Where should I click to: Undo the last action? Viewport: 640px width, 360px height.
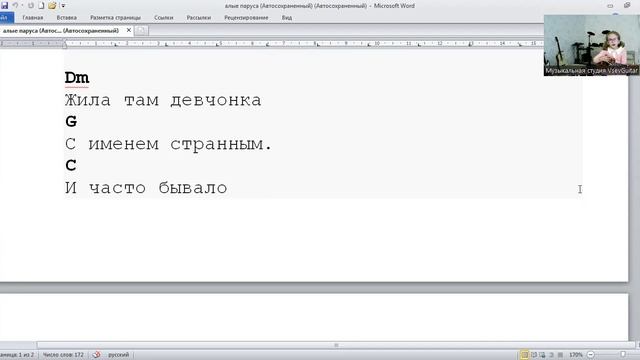(x=15, y=6)
